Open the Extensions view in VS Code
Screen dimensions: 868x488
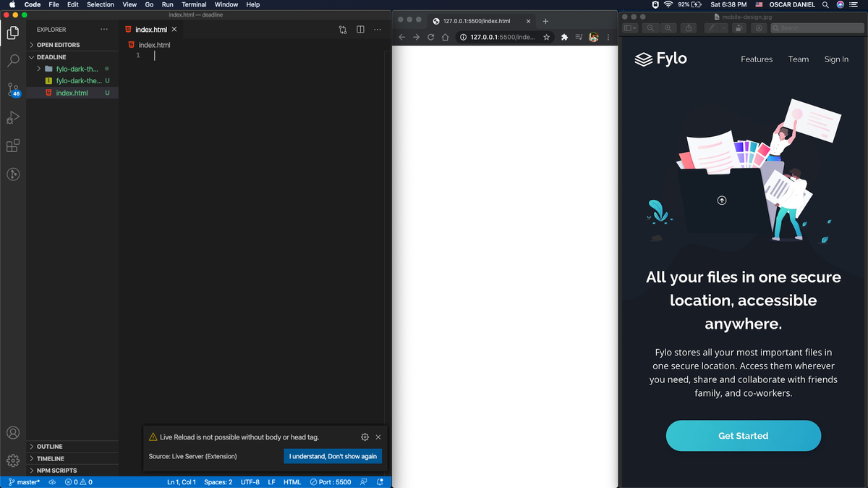coord(13,146)
